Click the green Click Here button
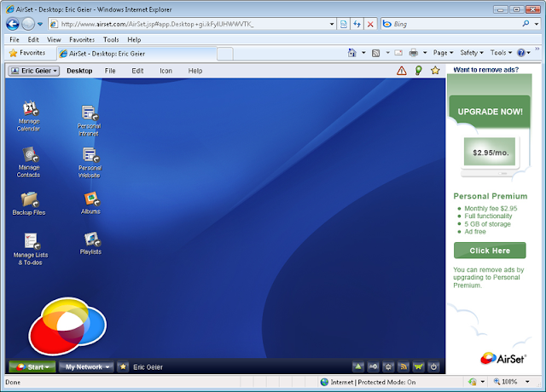Viewport: 546px width, 392px height. 490,251
